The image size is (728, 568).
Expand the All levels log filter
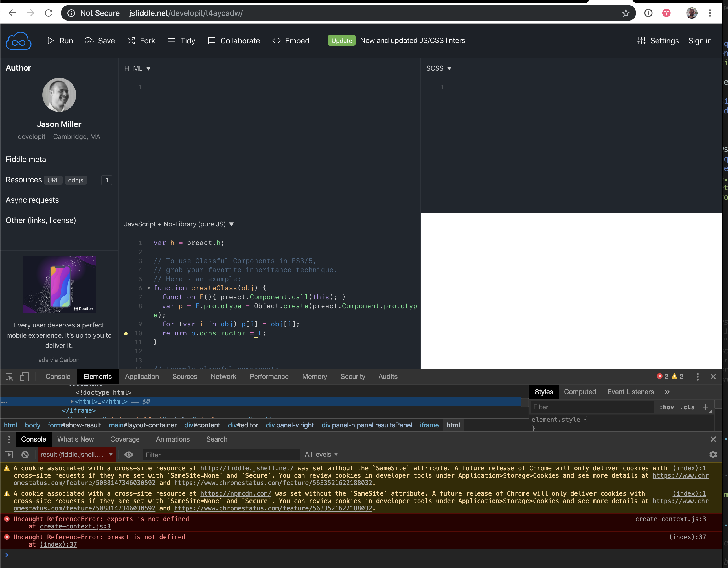tap(321, 455)
